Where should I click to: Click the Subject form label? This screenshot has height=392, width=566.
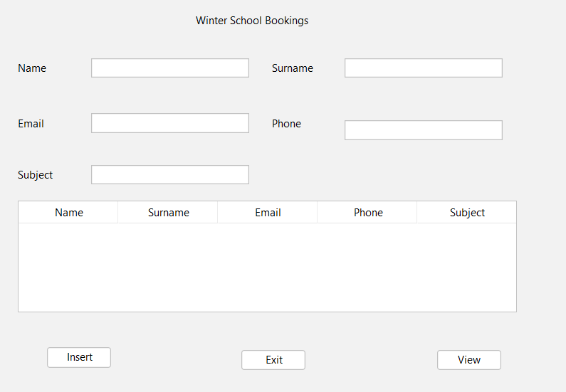[x=35, y=175]
